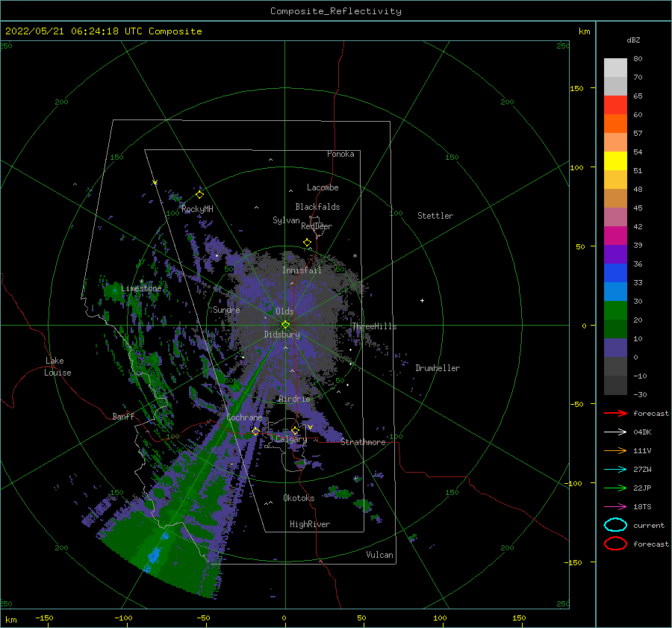
Task: Pick the light gray 70-80 dBZ swatch
Action: point(615,68)
